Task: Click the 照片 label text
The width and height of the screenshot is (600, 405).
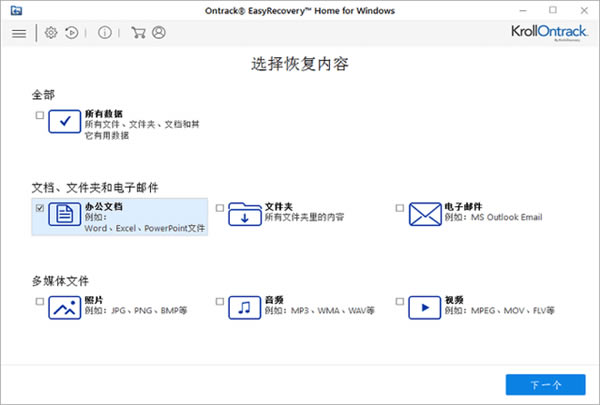Action: pyautogui.click(x=94, y=300)
